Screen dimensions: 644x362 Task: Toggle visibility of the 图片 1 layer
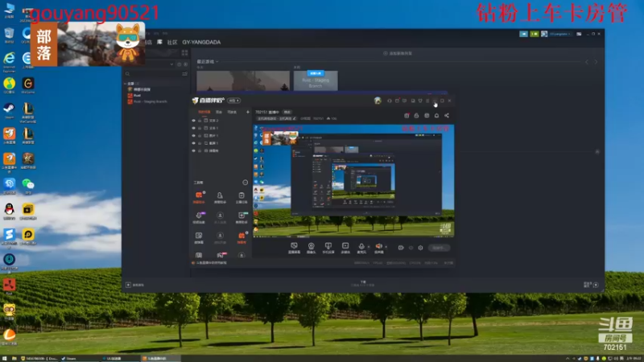194,135
